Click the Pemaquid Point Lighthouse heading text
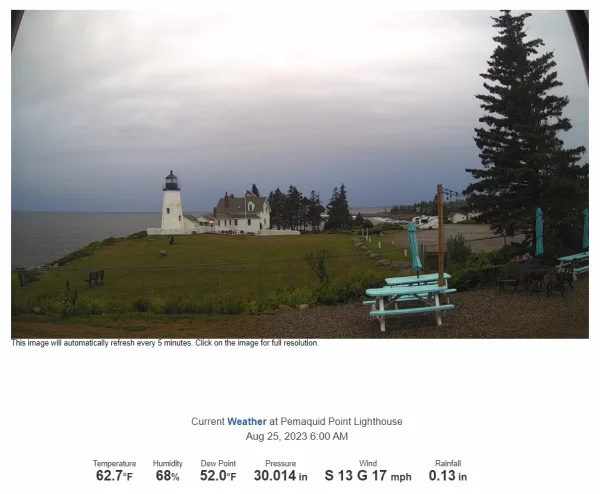The image size is (600, 494). (x=341, y=421)
